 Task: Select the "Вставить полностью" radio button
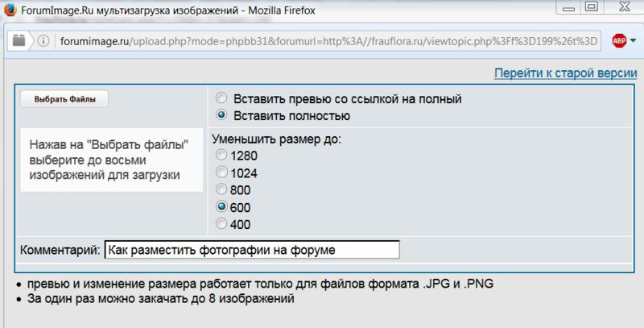tap(221, 115)
